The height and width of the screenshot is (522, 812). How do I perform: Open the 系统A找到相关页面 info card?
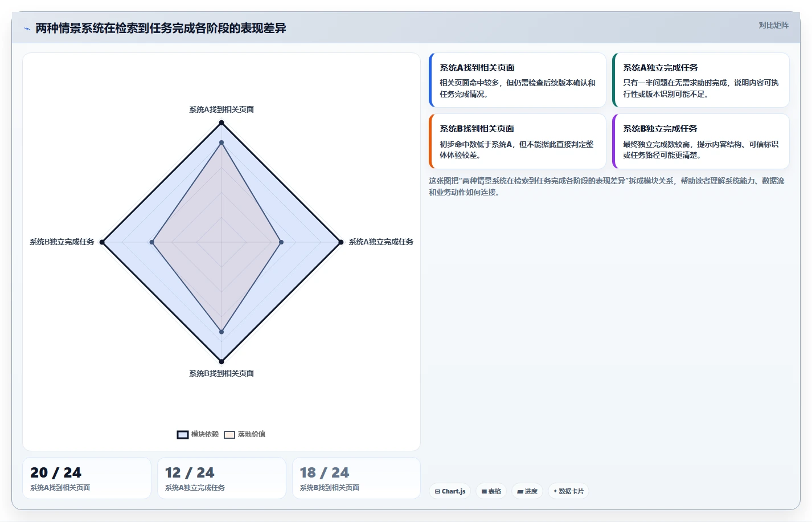[517, 80]
